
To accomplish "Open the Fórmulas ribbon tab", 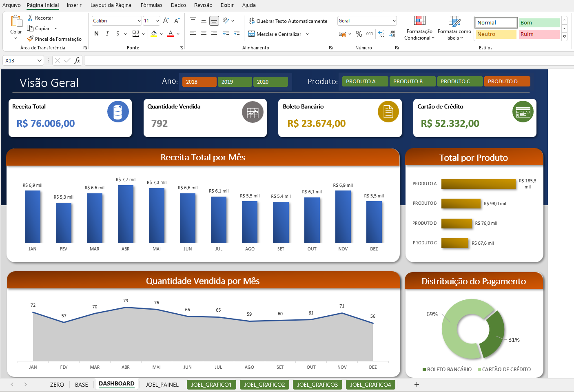I will (151, 5).
